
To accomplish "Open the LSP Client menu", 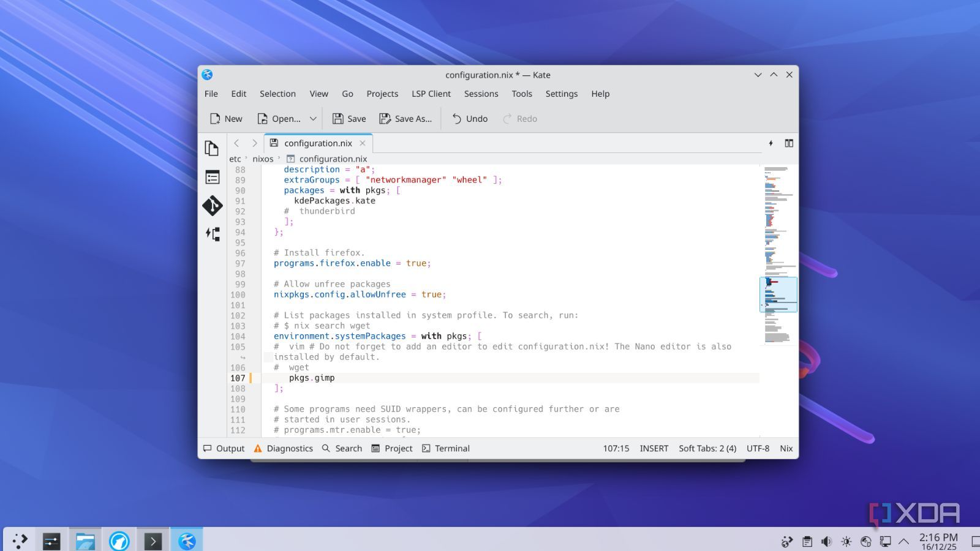I will click(431, 94).
